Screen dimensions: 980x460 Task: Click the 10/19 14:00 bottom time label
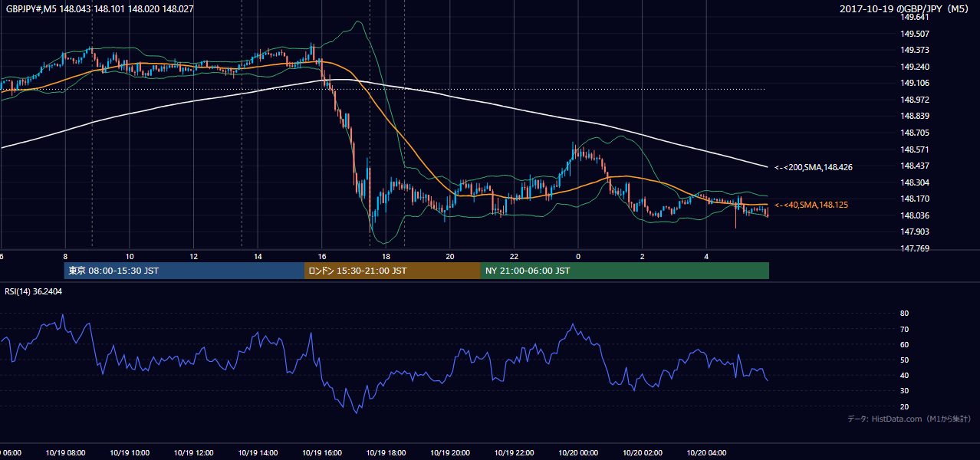258,452
